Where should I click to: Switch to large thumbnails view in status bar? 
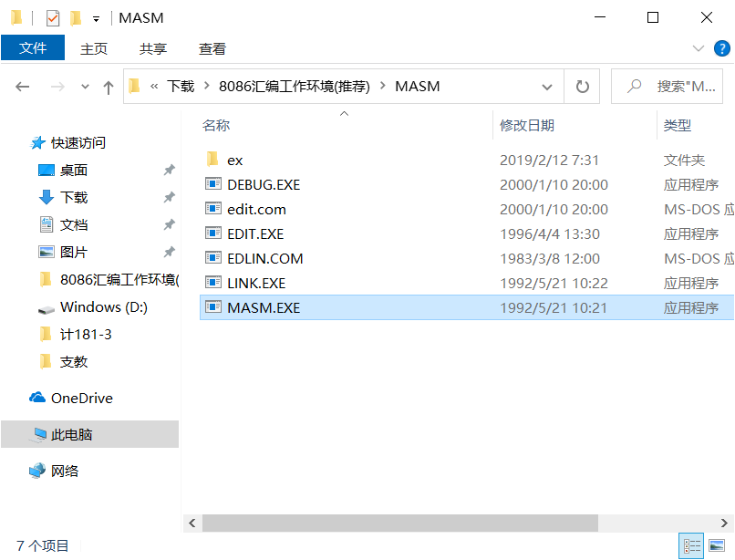click(715, 544)
